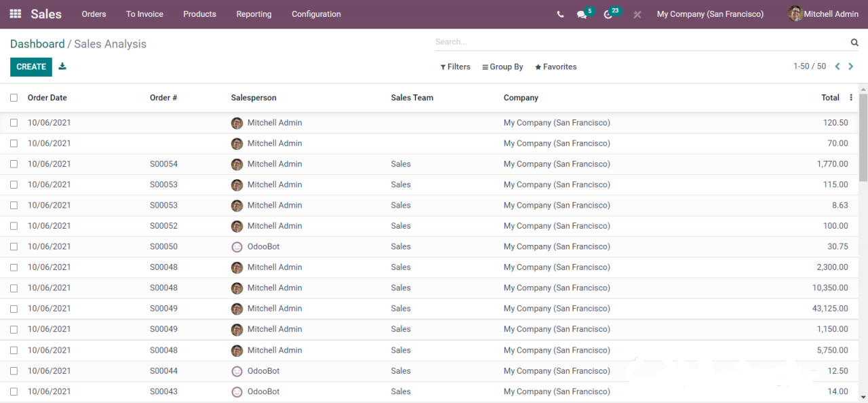Click the 8.63 total cell
The image size is (868, 403).
coord(840,205)
